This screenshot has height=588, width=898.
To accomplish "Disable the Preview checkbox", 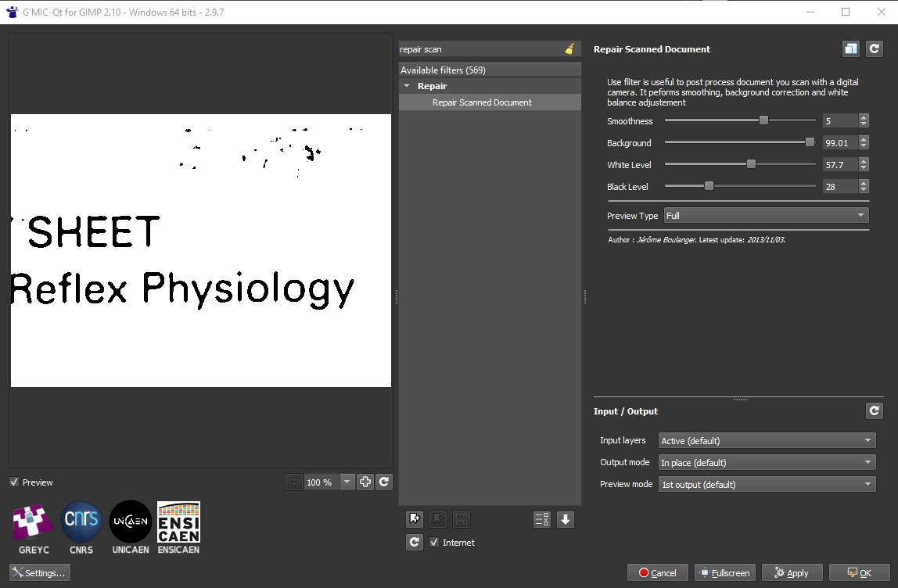I will coord(13,482).
